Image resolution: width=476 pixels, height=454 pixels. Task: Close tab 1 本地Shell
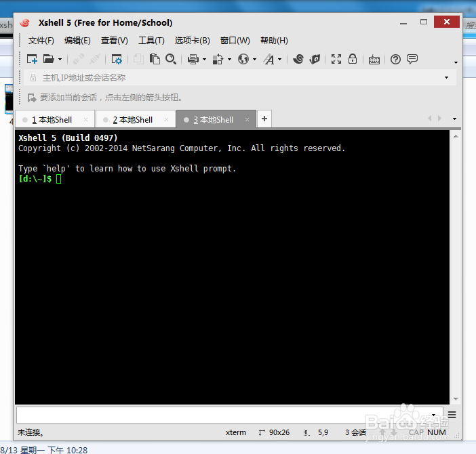click(x=85, y=119)
